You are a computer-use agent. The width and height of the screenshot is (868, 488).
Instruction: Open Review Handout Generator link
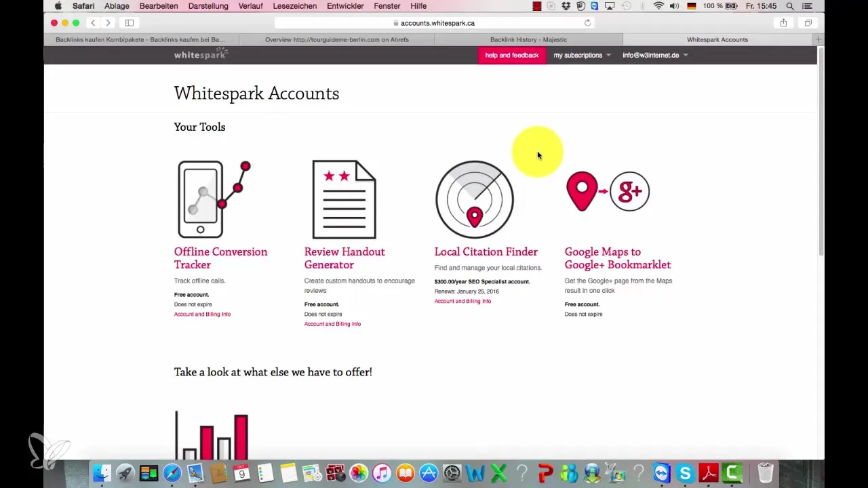click(x=344, y=258)
